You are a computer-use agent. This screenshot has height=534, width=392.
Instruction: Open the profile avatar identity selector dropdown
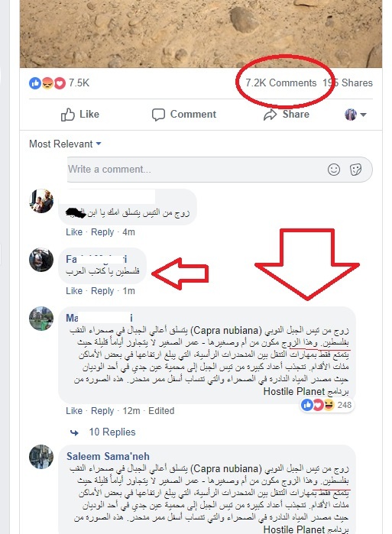[355, 115]
